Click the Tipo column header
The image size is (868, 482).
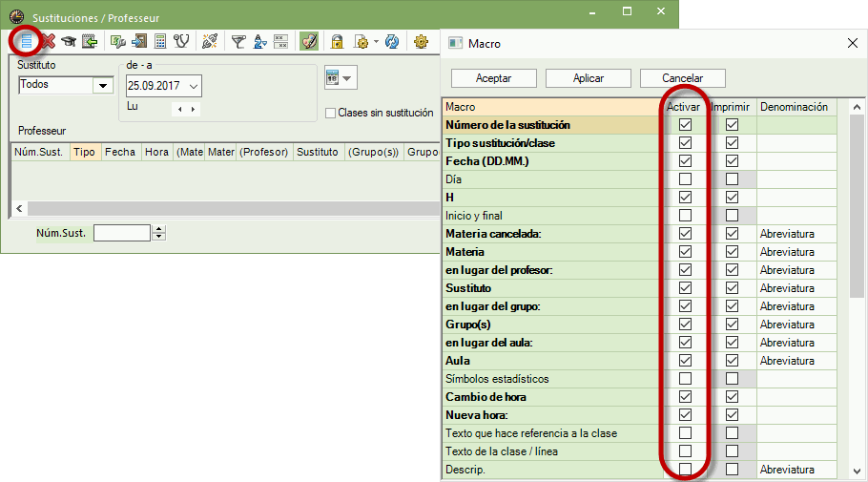tap(85, 152)
